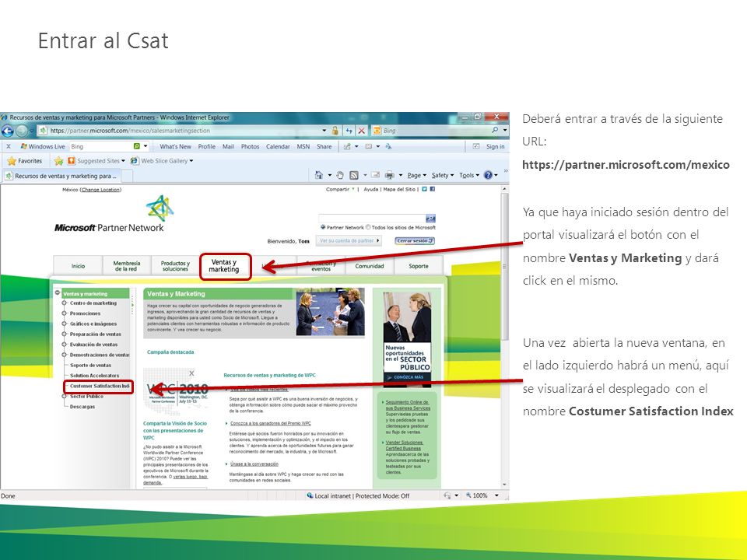Click the Print icon in command bar
The height and width of the screenshot is (560, 747).
click(x=390, y=175)
